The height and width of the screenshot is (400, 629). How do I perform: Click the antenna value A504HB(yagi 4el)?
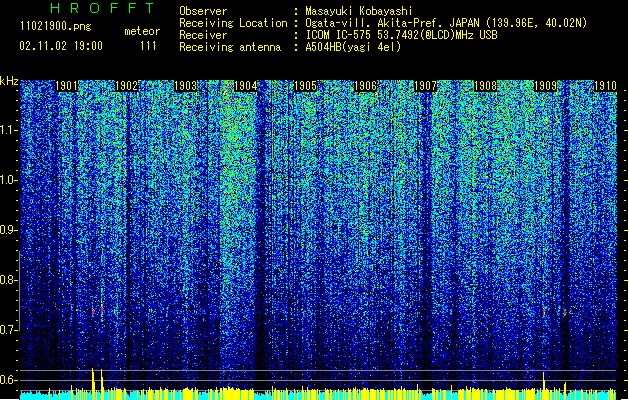(x=353, y=47)
